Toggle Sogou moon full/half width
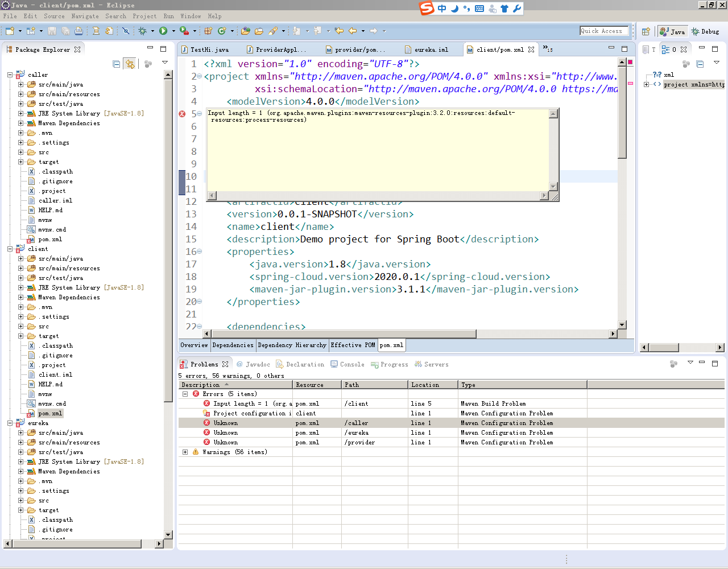Screen dimensions: 728x569 [x=454, y=9]
